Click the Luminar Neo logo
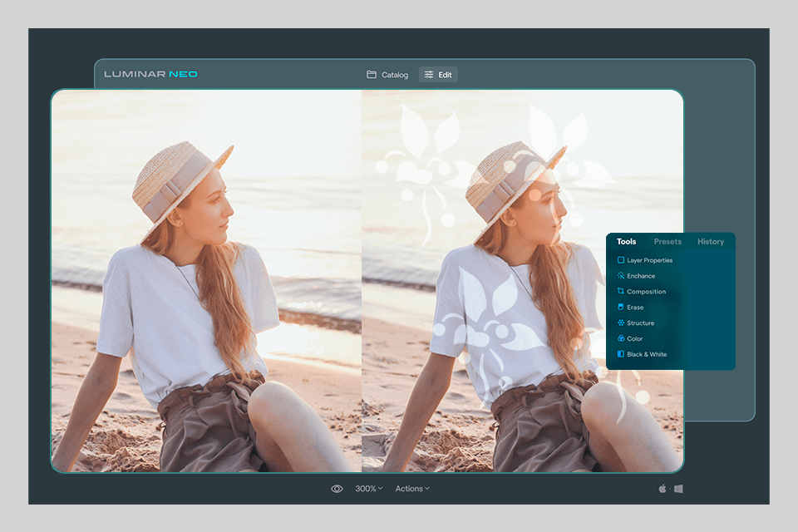The height and width of the screenshot is (532, 798). point(150,74)
